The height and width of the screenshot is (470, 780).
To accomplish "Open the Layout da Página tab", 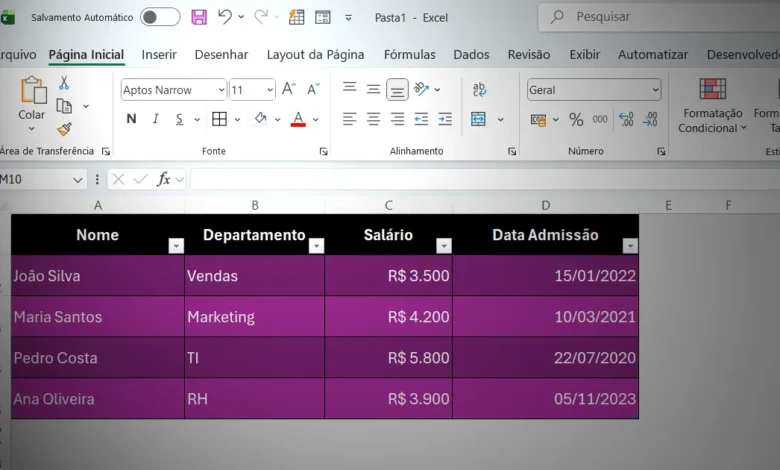I will point(315,55).
